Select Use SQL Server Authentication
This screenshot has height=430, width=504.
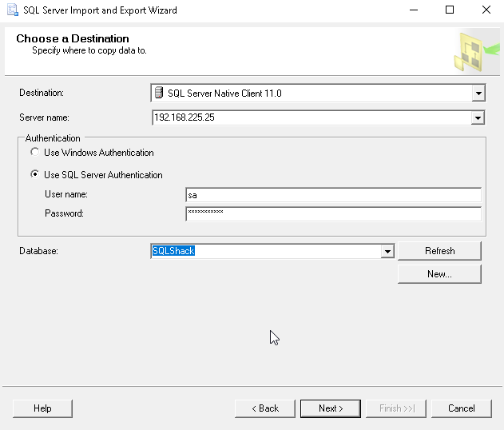tap(34, 175)
